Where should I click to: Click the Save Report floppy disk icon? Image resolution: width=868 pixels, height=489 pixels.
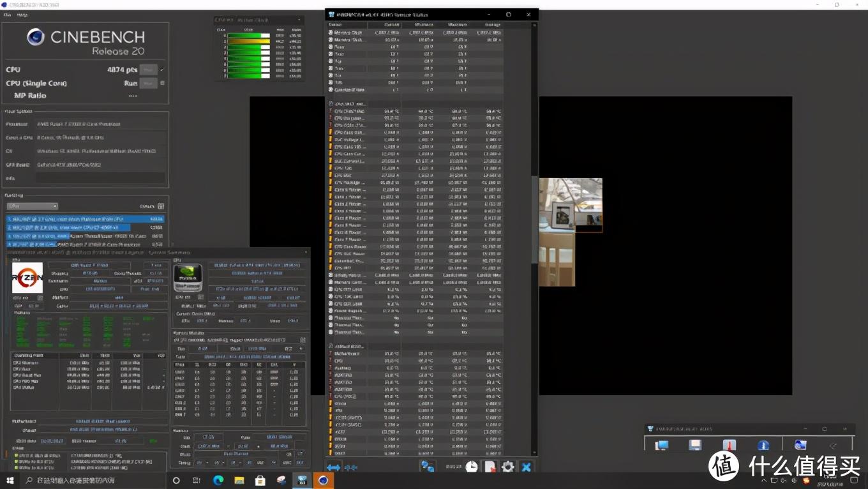696,445
